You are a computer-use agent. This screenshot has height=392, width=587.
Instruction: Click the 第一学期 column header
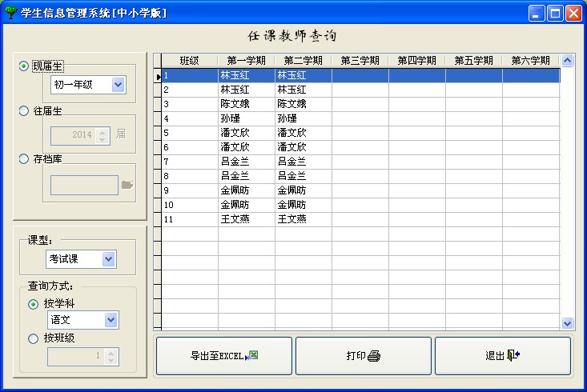[x=246, y=61]
